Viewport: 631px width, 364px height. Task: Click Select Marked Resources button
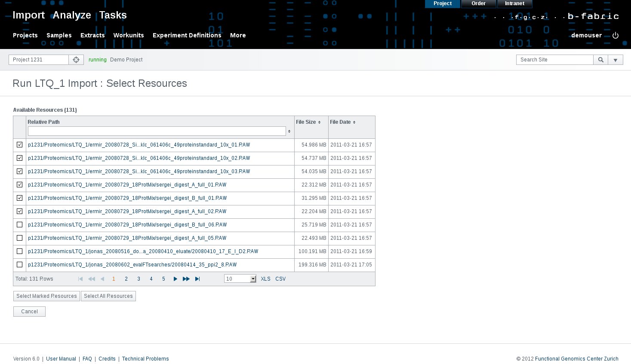coord(46,296)
